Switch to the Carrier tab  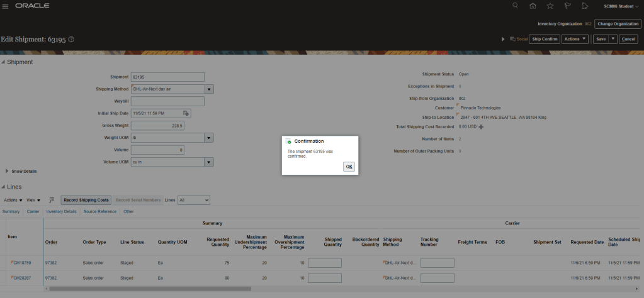coord(33,211)
